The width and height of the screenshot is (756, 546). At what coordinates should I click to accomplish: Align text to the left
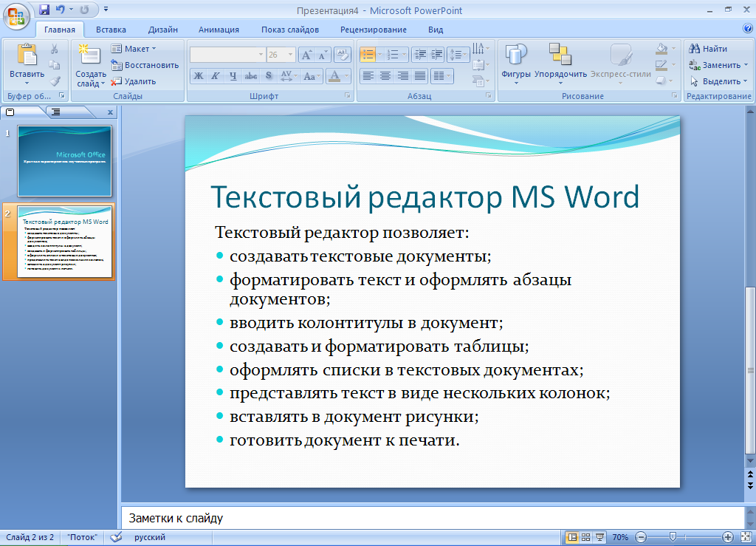(x=368, y=75)
